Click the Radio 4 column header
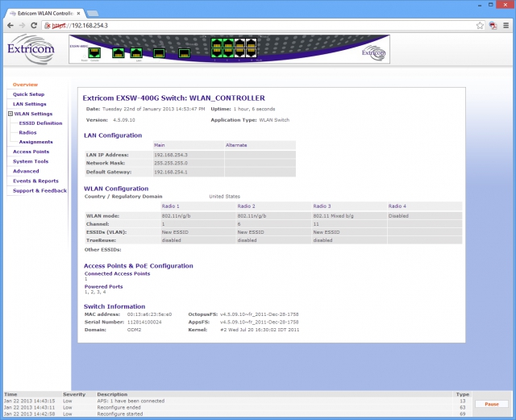The image size is (516, 420). pyautogui.click(x=397, y=206)
